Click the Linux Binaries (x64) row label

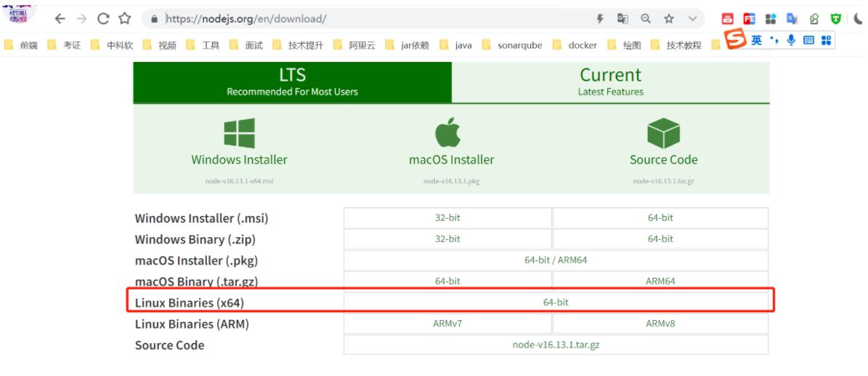click(190, 303)
